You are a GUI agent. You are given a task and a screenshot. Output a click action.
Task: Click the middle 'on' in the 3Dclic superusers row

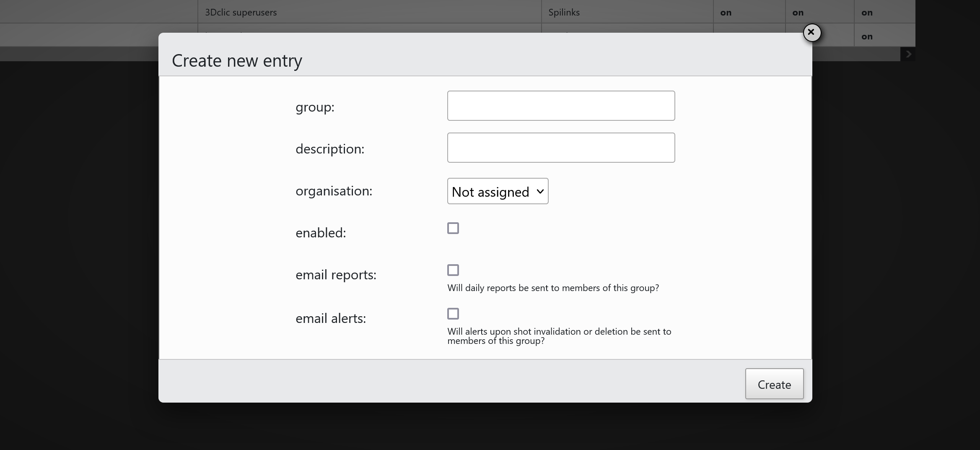(x=798, y=13)
